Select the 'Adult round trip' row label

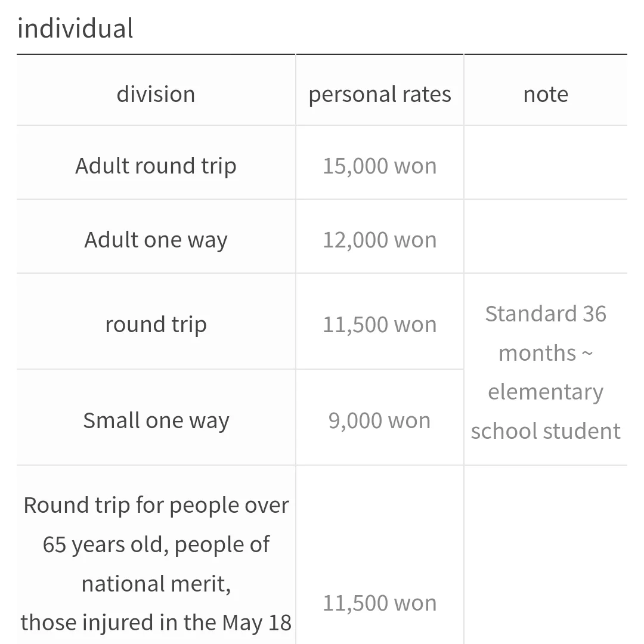[156, 166]
